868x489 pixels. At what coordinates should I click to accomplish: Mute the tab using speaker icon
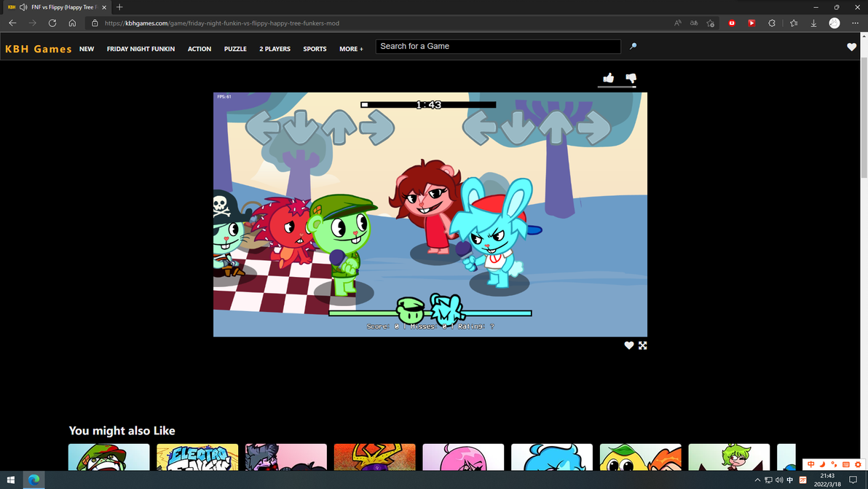click(23, 7)
